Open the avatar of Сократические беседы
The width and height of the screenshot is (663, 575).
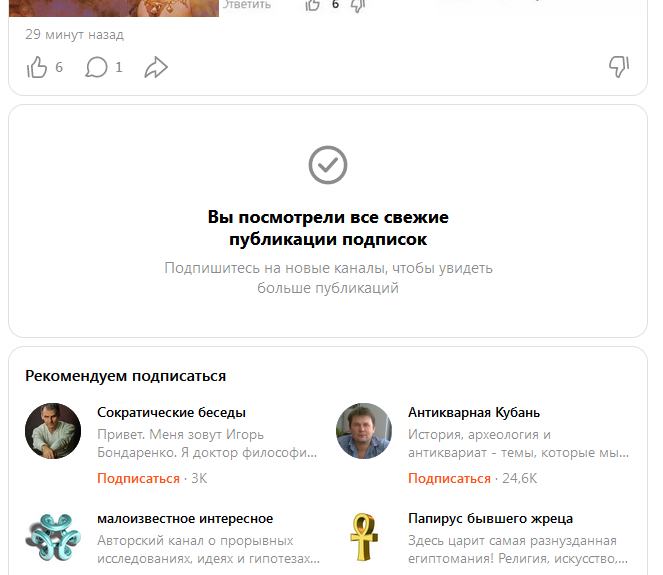(53, 431)
